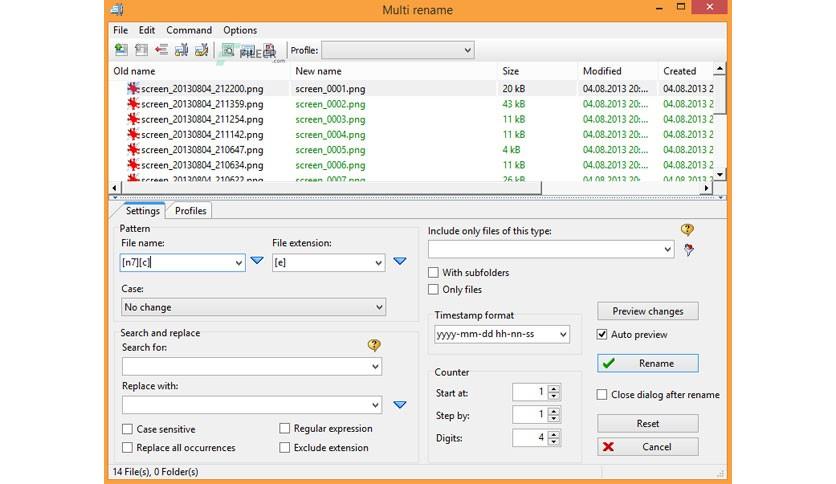This screenshot has height=484, width=836.
Task: Open the Command menu
Action: [189, 30]
